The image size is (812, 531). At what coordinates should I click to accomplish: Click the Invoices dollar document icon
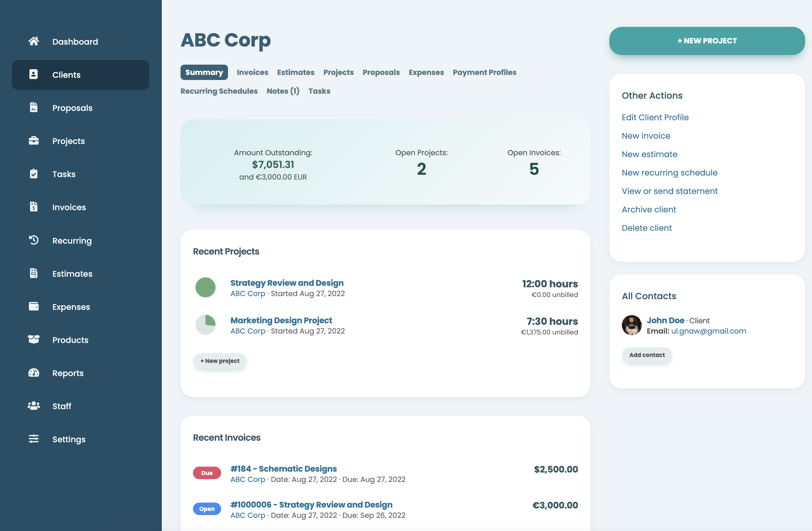[x=33, y=207]
